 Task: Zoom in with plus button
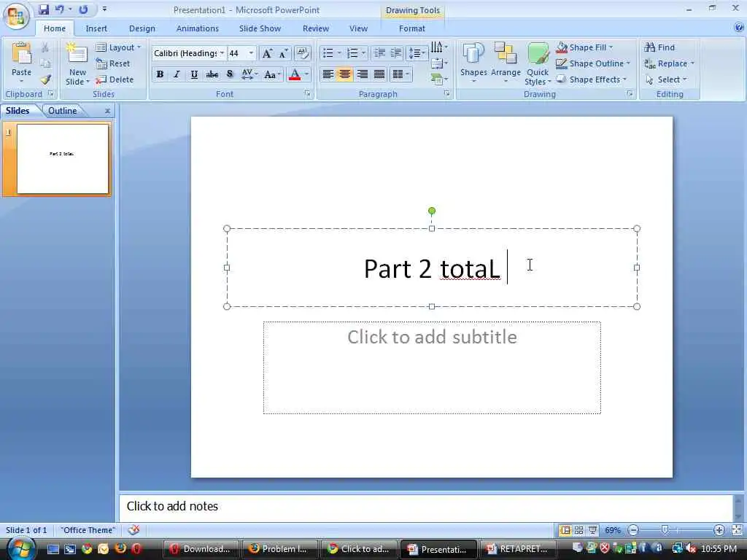tap(719, 530)
